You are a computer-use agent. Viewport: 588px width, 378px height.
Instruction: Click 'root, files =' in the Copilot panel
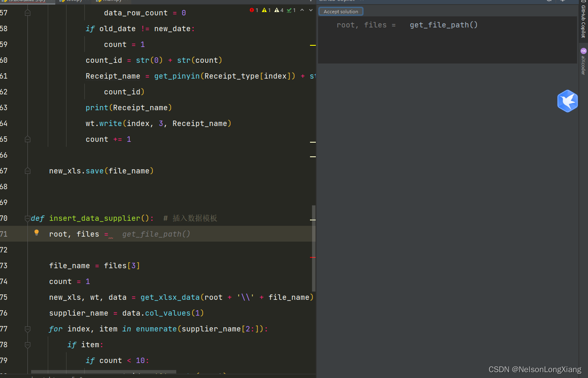pyautogui.click(x=366, y=25)
